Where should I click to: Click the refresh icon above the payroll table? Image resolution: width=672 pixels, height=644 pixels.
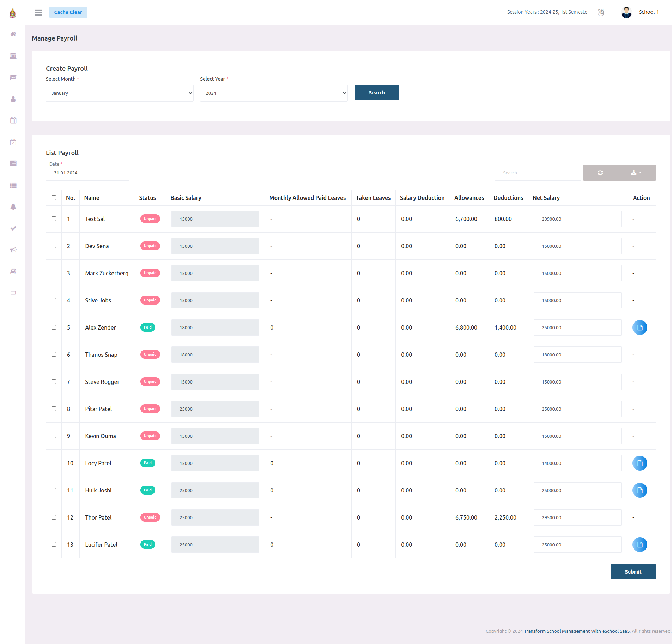(x=600, y=173)
